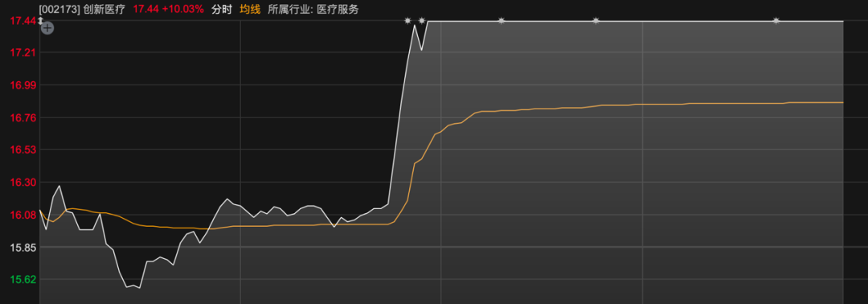Click the fourth star marker on the price line
The image size is (868, 304).
596,20
